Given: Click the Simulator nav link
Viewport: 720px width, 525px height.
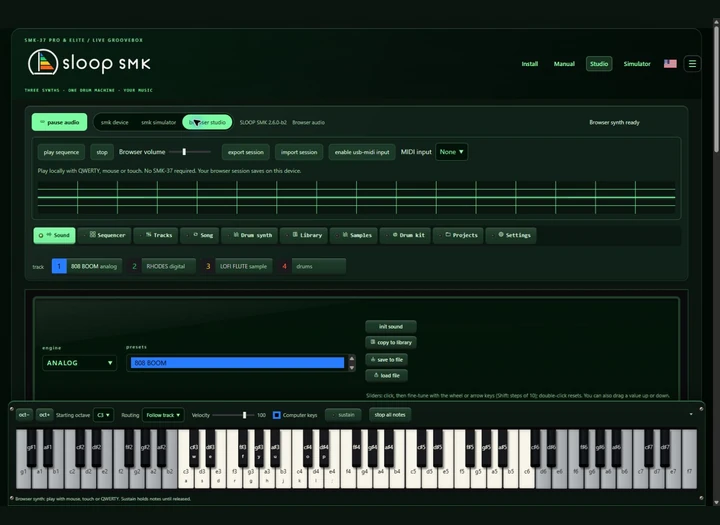Looking at the screenshot, I should [x=637, y=64].
